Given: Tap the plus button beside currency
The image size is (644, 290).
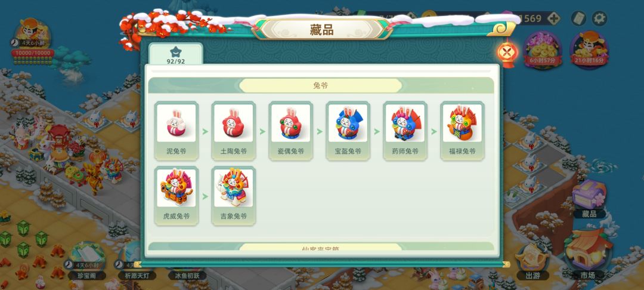Looking at the screenshot, I should tap(553, 18).
